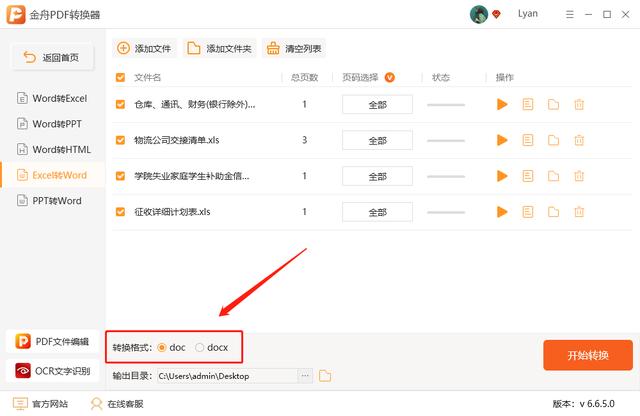This screenshot has height=416, width=640.
Task: Delete the 学院失业家庭学生补助金 file from the list
Action: (x=579, y=176)
